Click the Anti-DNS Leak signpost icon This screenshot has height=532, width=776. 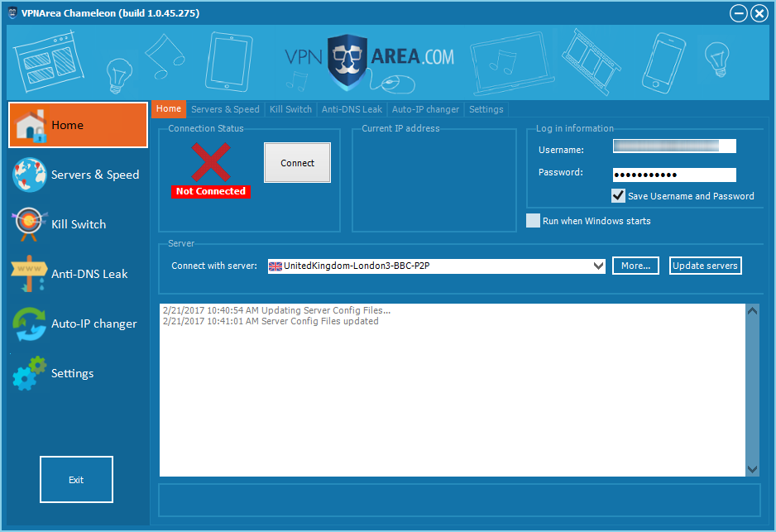click(x=29, y=274)
